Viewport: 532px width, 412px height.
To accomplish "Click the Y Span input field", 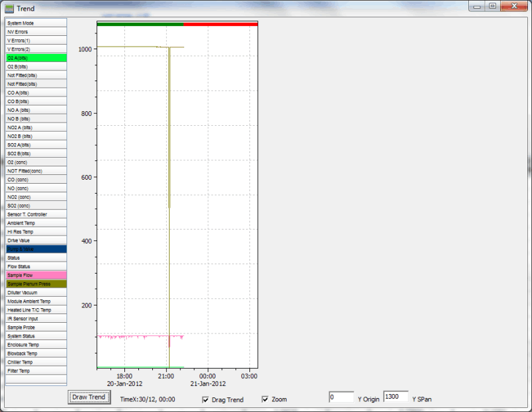I will (396, 397).
